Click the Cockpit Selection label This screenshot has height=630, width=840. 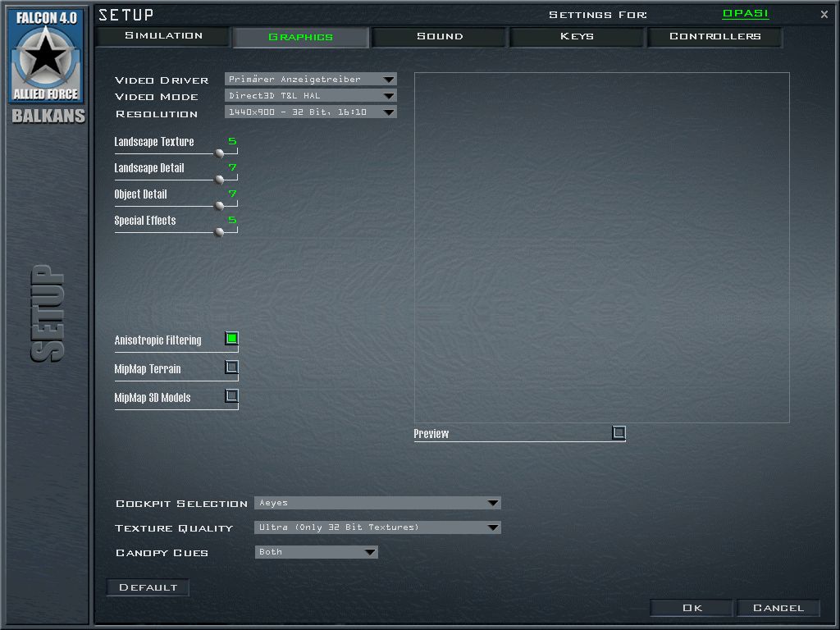click(x=181, y=504)
